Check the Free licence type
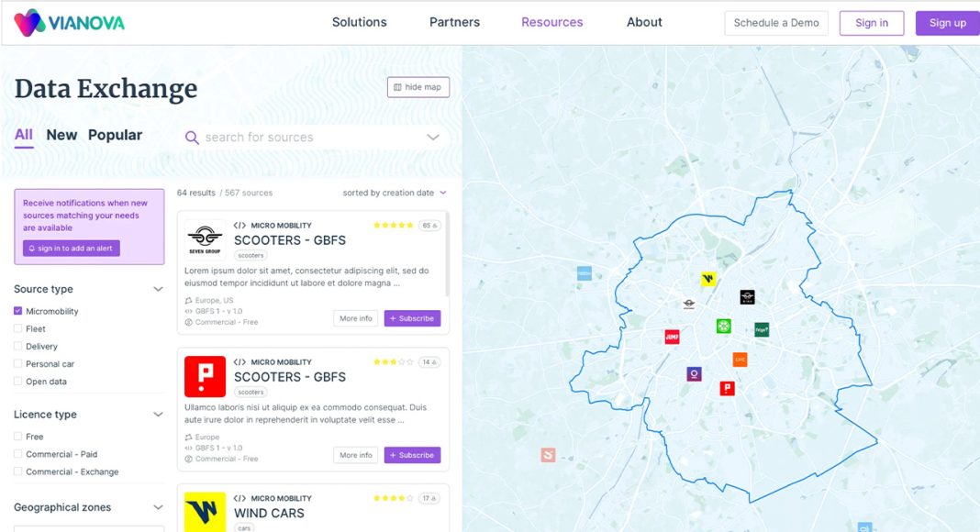 point(18,437)
